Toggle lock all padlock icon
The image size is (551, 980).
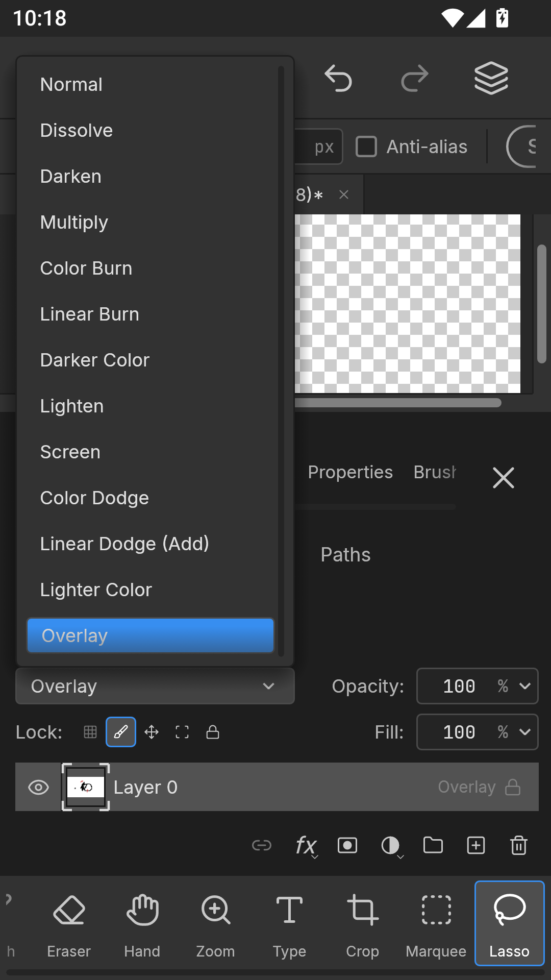[213, 732]
